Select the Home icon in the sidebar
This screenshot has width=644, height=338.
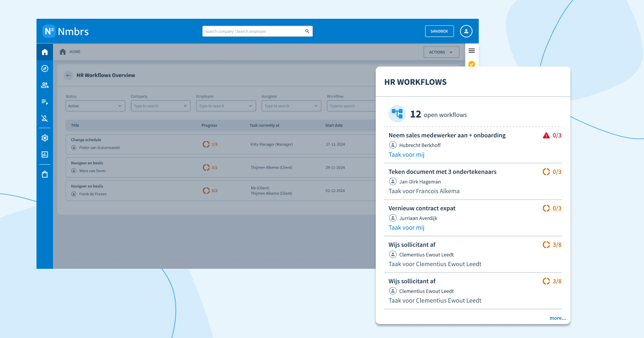45,52
